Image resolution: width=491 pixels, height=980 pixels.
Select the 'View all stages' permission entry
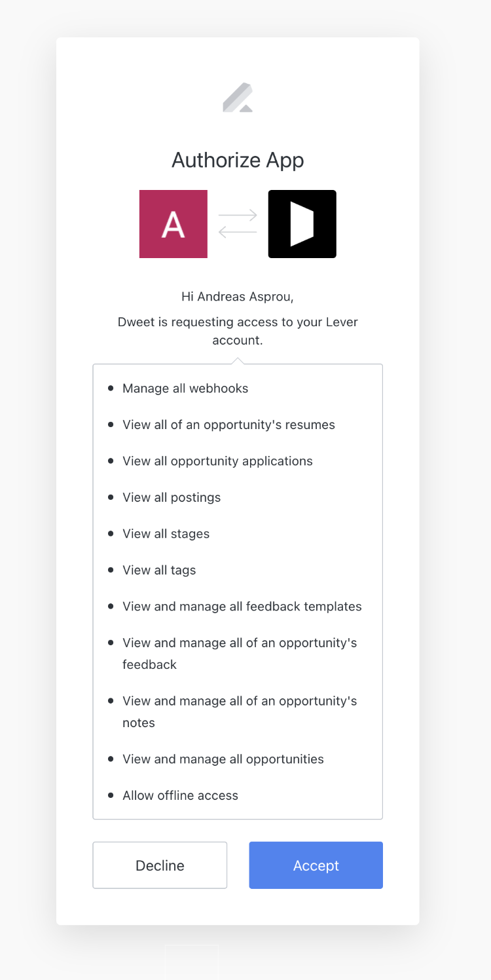click(x=166, y=533)
